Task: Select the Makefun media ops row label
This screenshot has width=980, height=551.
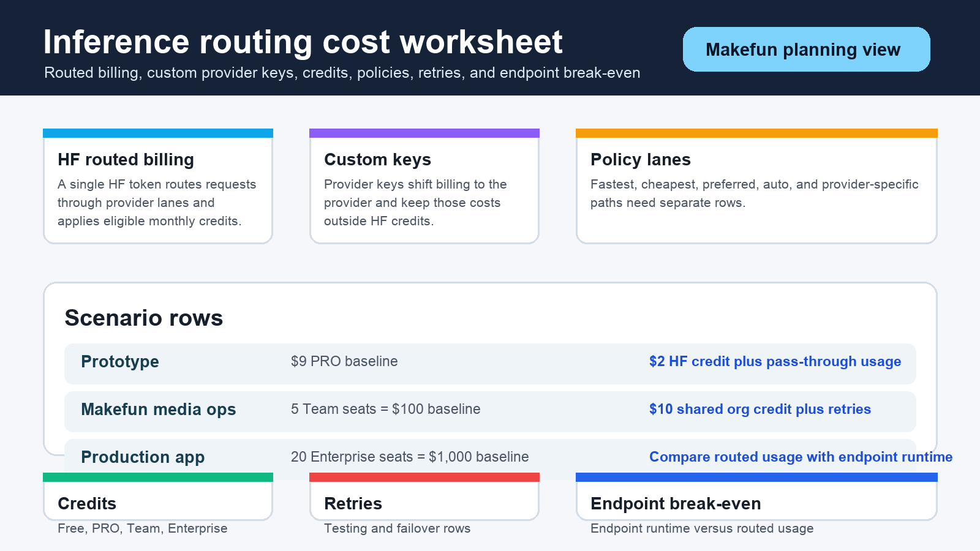Action: coord(159,410)
